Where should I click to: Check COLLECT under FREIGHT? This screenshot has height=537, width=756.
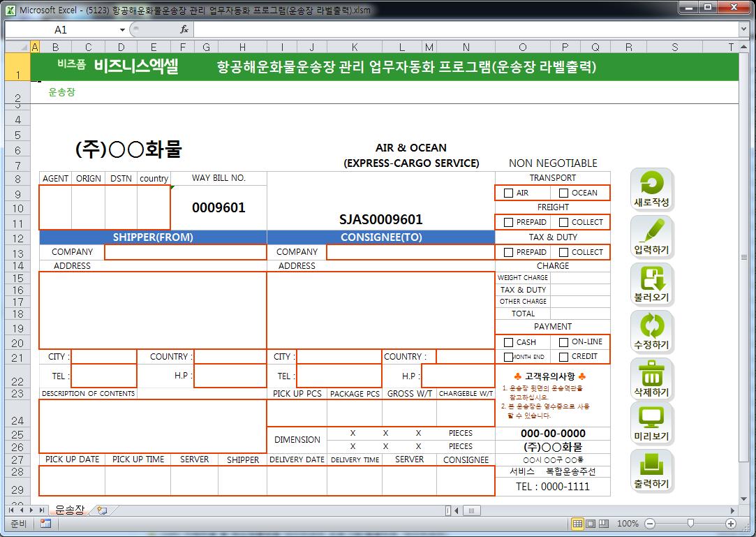pos(563,223)
